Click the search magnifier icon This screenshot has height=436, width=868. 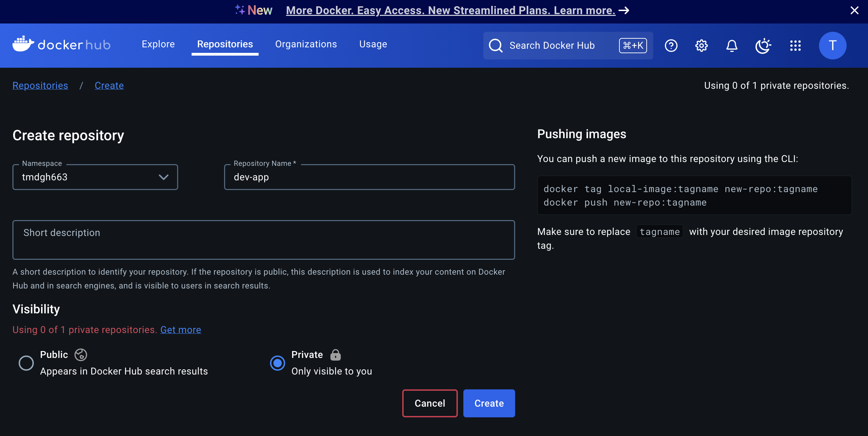[x=495, y=46]
